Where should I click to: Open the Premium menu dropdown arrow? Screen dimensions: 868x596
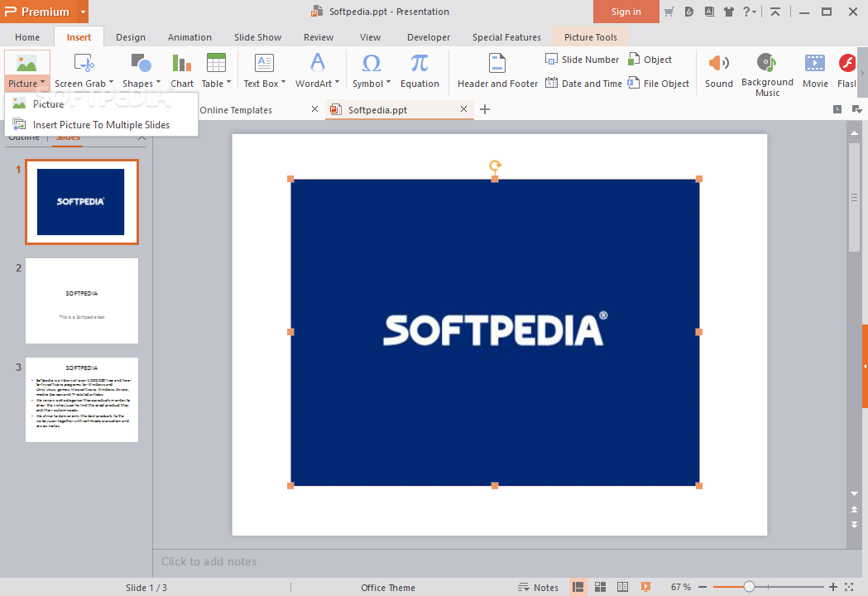click(x=83, y=12)
